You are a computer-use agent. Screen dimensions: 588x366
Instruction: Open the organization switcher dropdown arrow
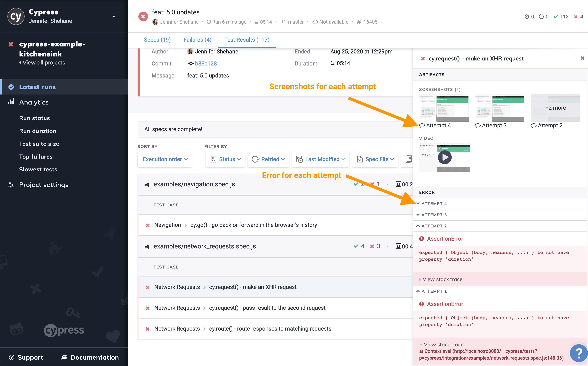pyautogui.click(x=114, y=16)
